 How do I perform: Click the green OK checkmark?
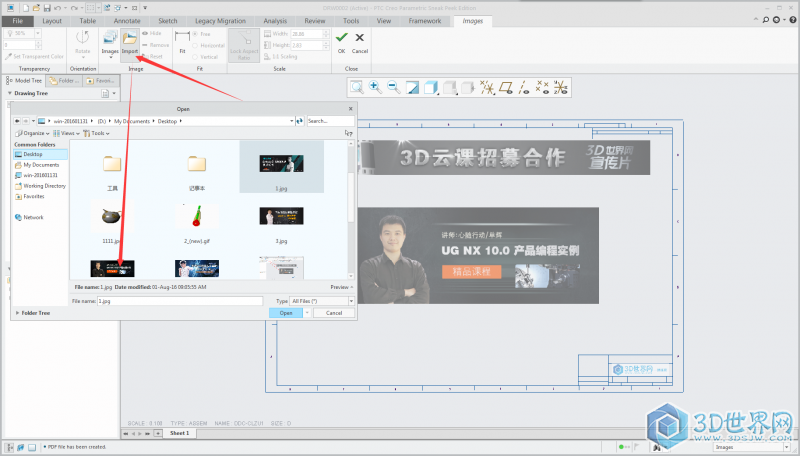(x=341, y=37)
